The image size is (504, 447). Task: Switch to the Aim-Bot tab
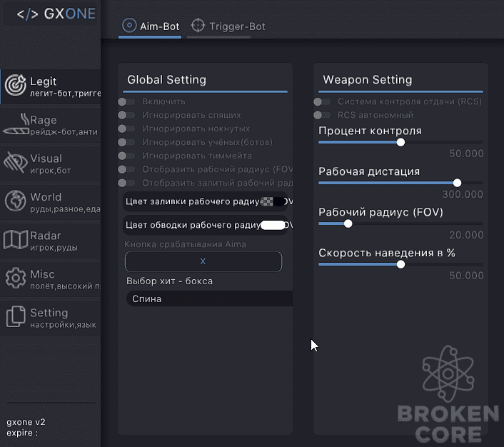coord(150,26)
